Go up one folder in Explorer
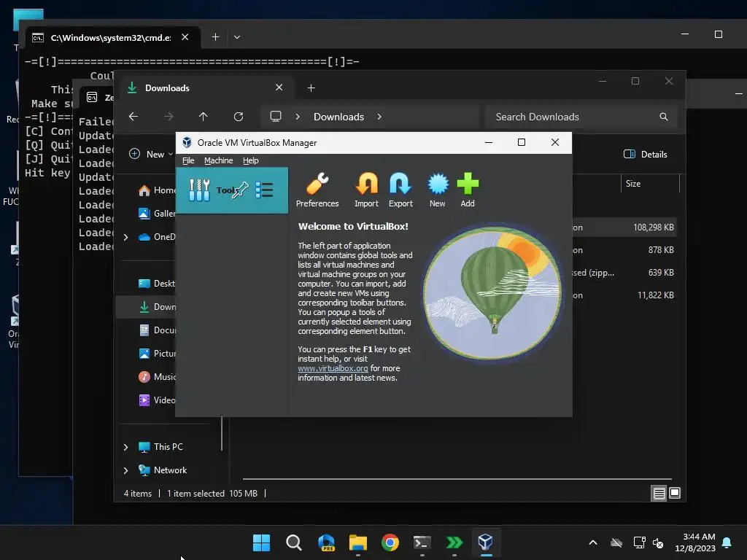 tap(204, 117)
